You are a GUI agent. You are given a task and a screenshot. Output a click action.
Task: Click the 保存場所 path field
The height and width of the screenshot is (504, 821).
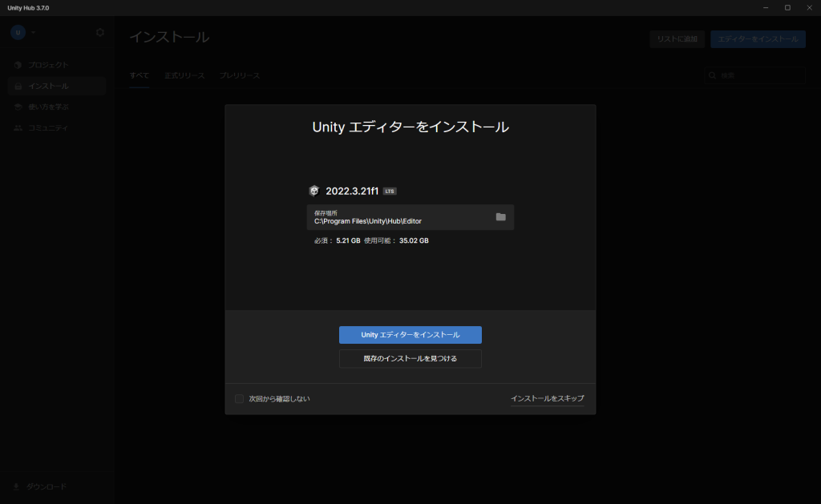pos(410,217)
